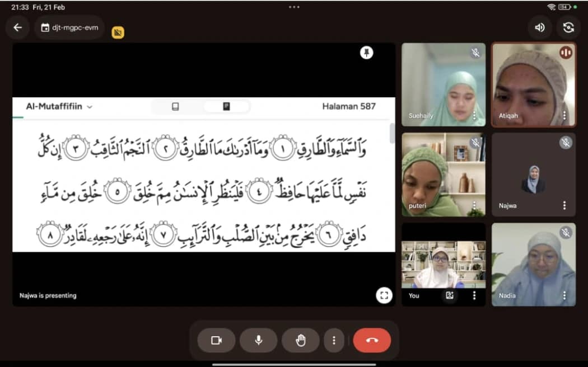
Task: Toggle the camera on or off
Action: point(216,340)
